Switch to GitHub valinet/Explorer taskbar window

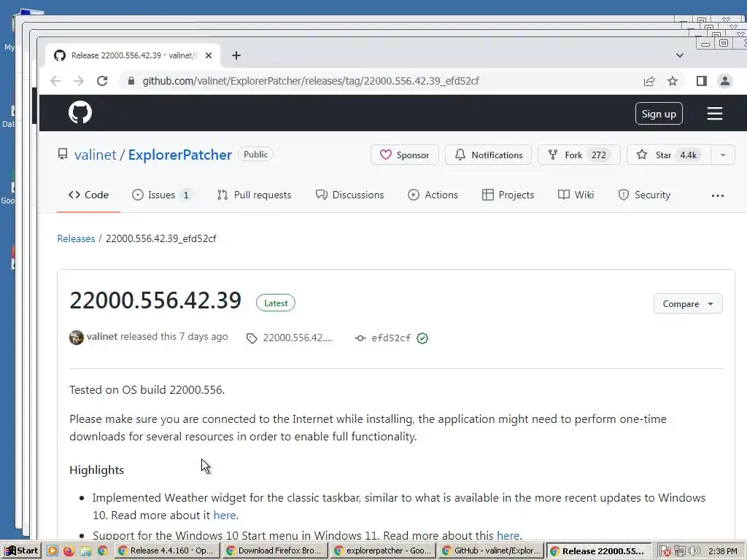tap(492, 551)
